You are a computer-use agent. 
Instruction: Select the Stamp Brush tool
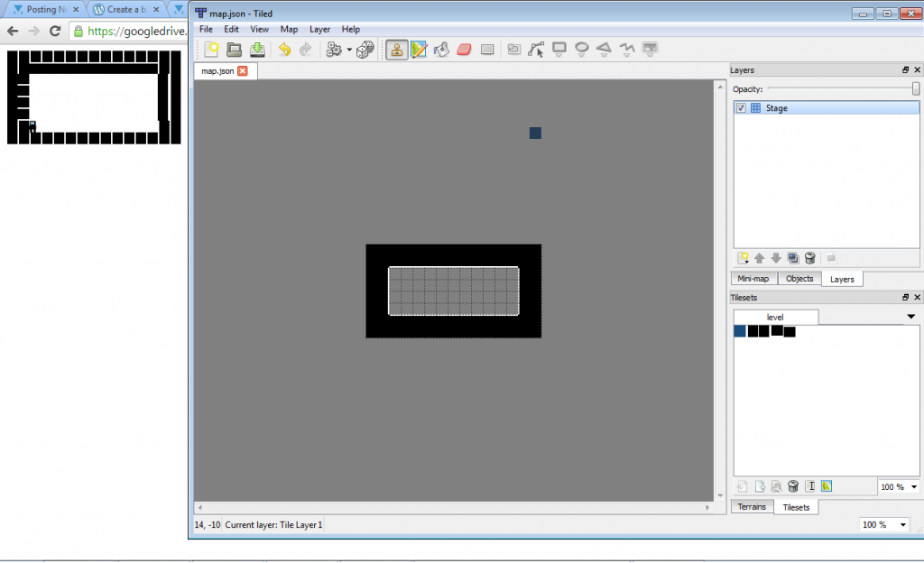pyautogui.click(x=396, y=50)
